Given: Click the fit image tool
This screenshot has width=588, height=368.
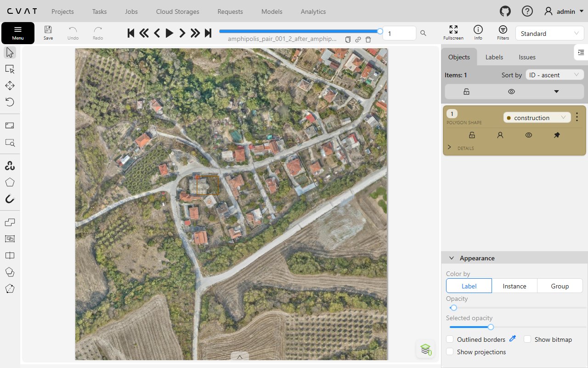Looking at the screenshot, I should pos(10,126).
